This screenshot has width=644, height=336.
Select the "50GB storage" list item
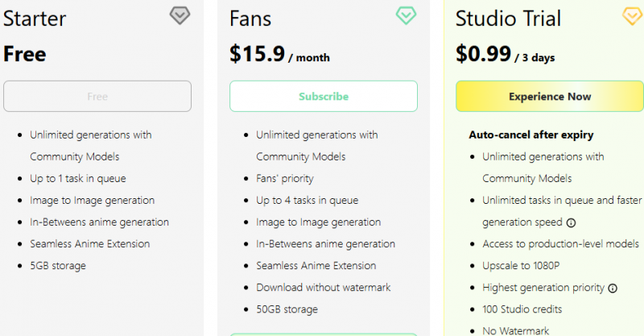pos(287,309)
